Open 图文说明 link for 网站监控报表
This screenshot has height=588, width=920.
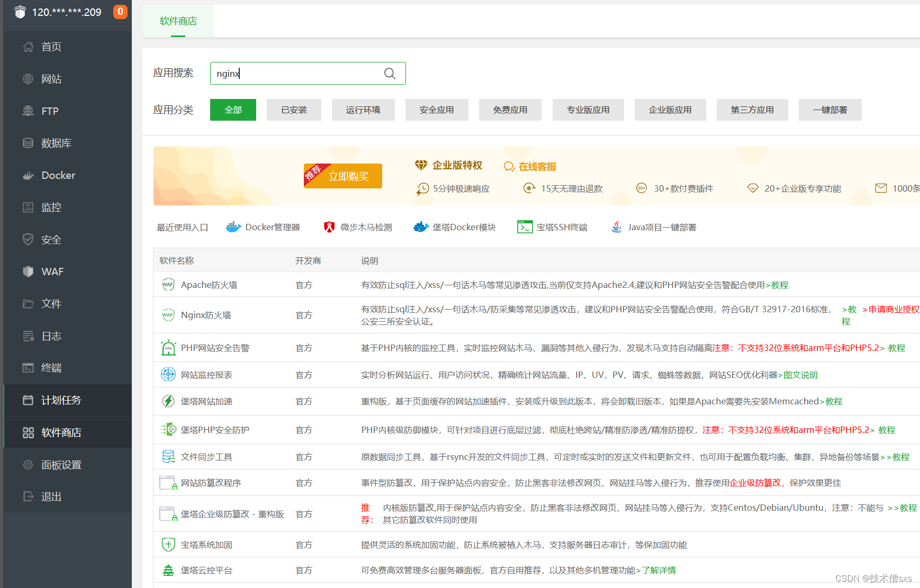[x=800, y=375]
